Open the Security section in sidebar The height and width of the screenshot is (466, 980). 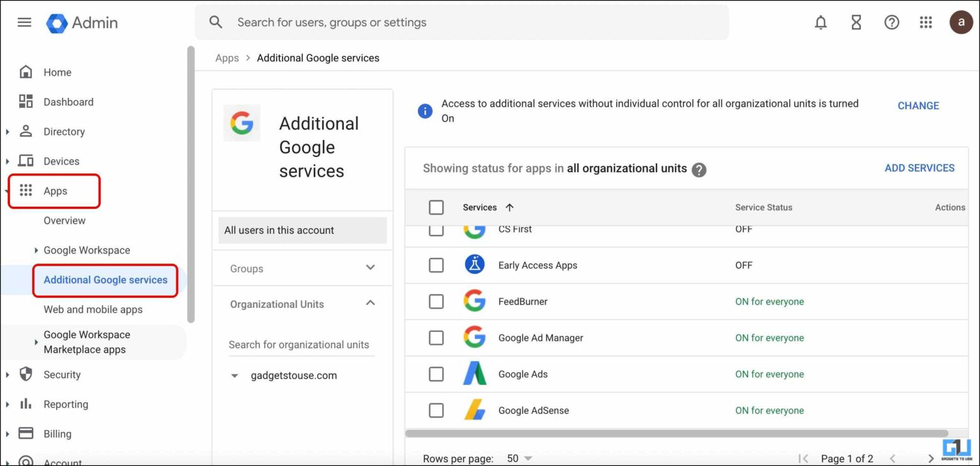tap(62, 375)
